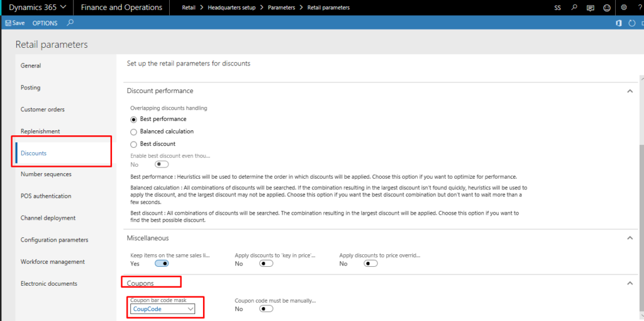Image resolution: width=644 pixels, height=321 pixels.
Task: Click the refresh page icon
Action: coord(631,23)
